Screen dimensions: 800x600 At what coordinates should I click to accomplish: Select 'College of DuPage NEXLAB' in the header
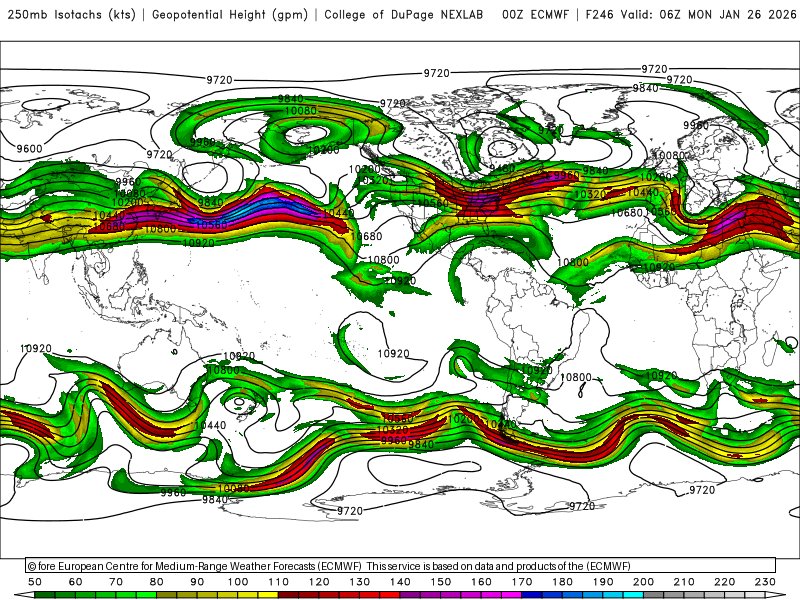tap(404, 15)
